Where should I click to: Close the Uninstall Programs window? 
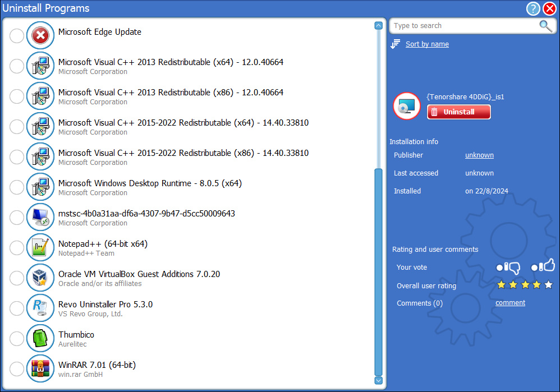pyautogui.click(x=549, y=8)
